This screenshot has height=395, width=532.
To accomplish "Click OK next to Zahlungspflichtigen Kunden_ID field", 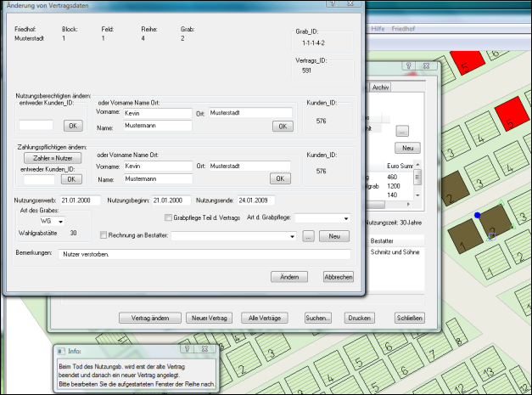I will click(71, 179).
